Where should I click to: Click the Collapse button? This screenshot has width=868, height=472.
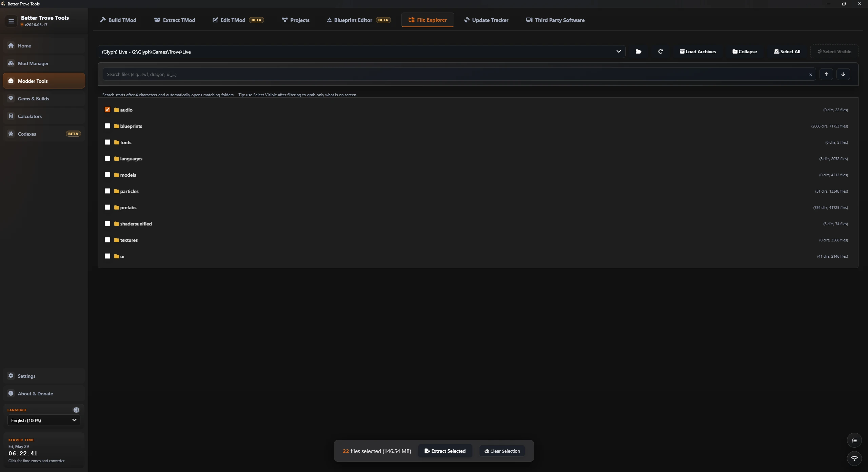coord(745,52)
